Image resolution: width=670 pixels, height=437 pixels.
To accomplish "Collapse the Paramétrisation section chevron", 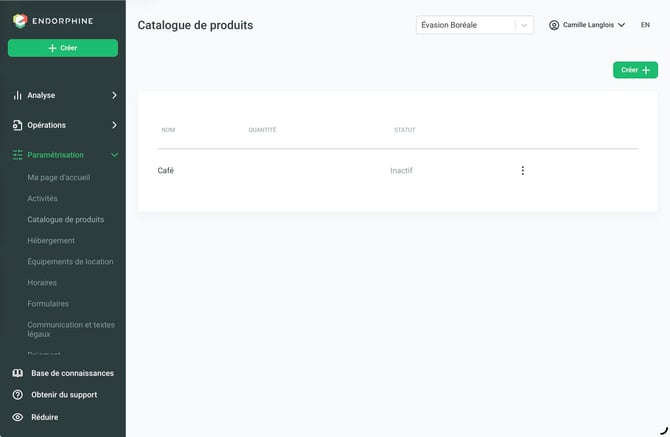I will click(114, 155).
